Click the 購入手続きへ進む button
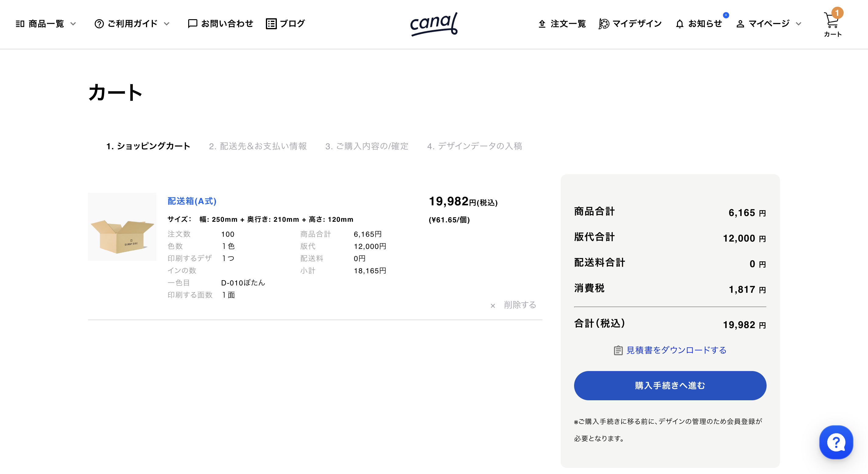 pos(670,385)
